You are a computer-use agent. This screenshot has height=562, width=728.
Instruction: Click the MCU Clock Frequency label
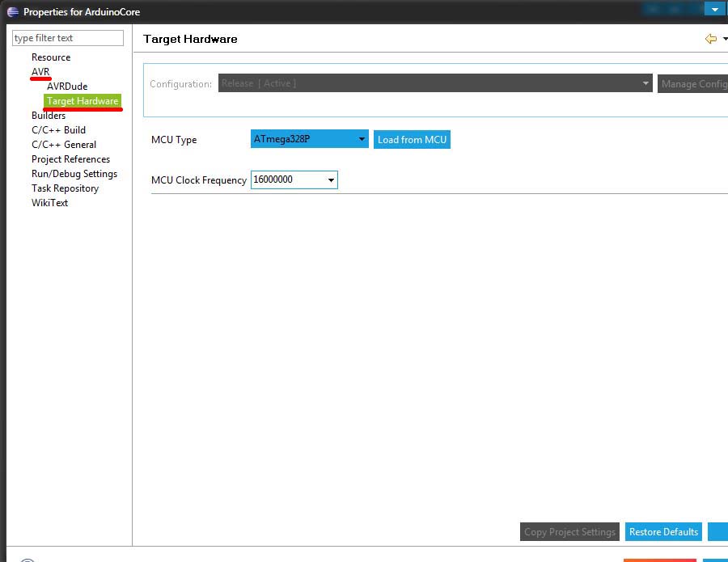click(199, 180)
